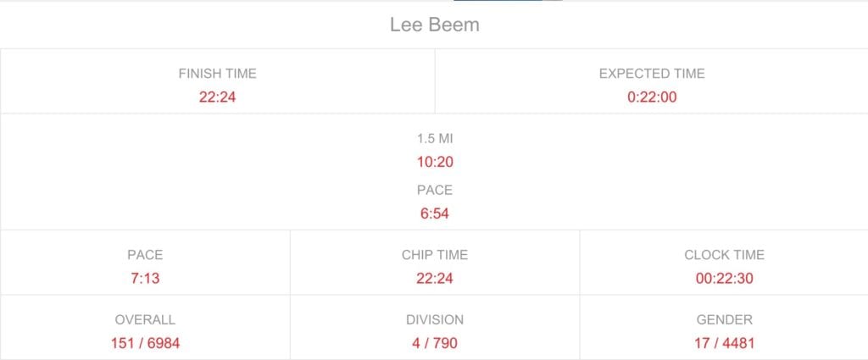868x360 pixels.
Task: Select the EXPECTED TIME label
Action: (652, 74)
